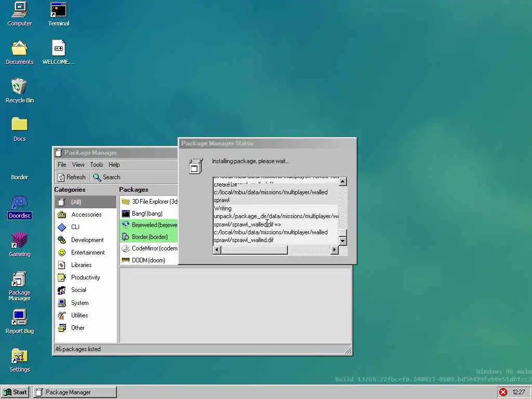Select the DOOM (doom) package
The image size is (532, 399).
(x=149, y=260)
